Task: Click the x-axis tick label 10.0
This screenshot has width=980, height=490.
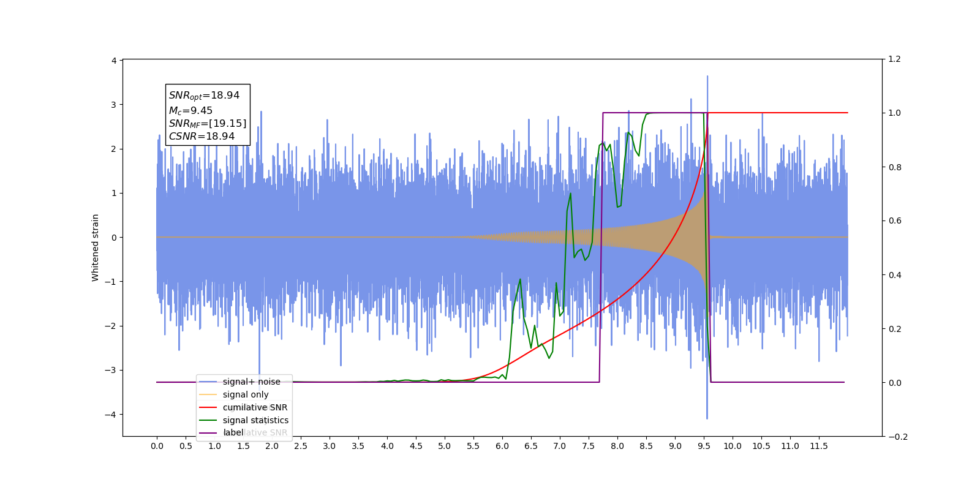Action: (733, 446)
